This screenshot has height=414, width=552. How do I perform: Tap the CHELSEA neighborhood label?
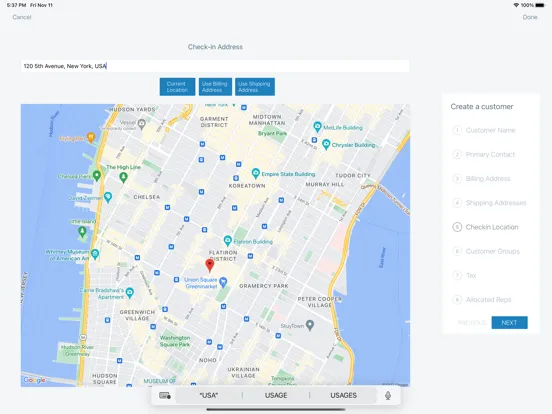point(146,197)
